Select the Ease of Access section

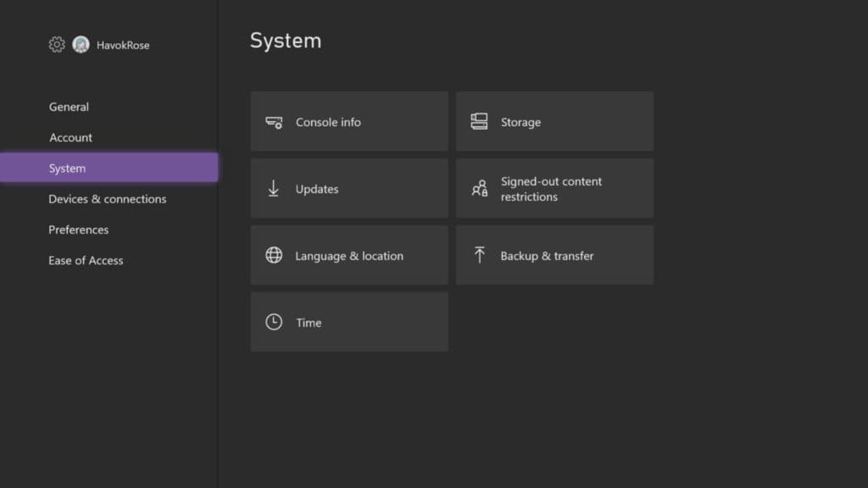[86, 260]
